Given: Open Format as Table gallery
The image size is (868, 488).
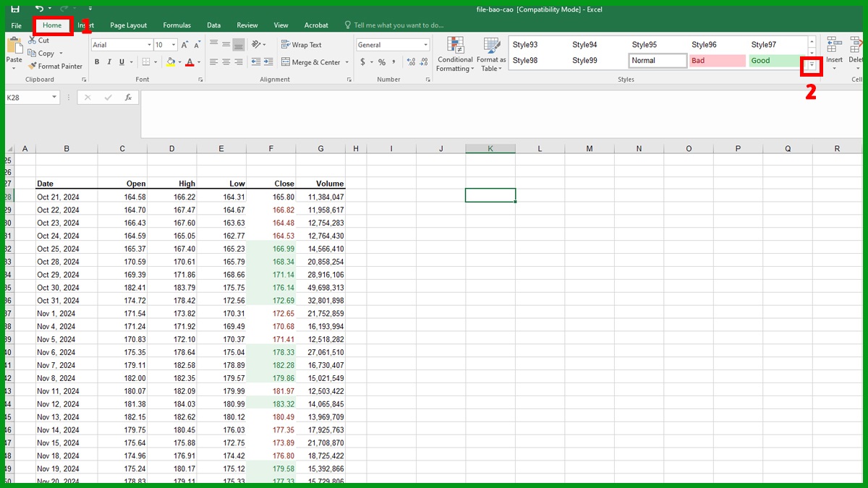Looking at the screenshot, I should click(491, 54).
